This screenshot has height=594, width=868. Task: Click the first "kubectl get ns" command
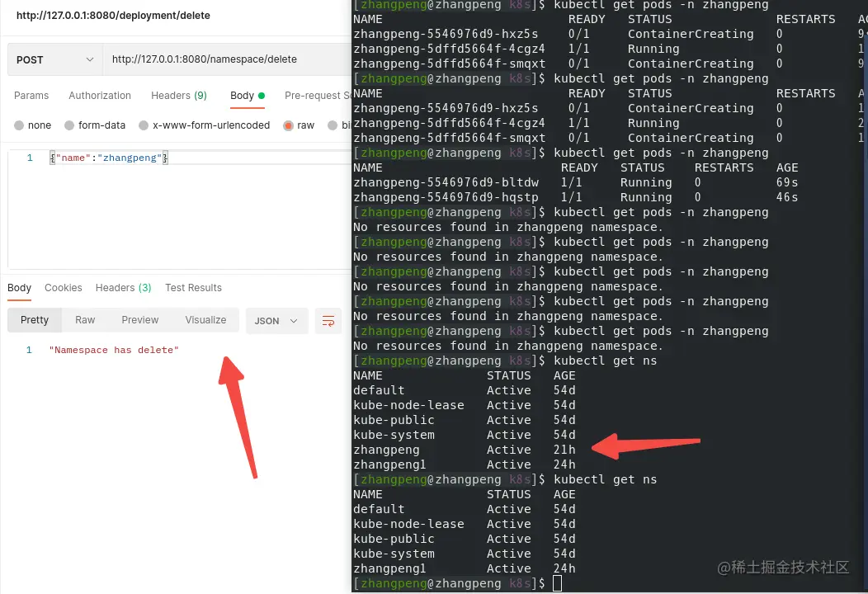coord(605,361)
